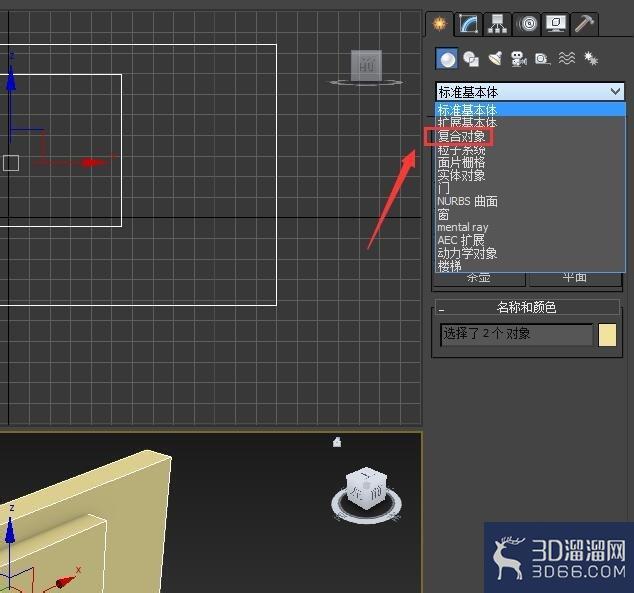The width and height of the screenshot is (634, 593).
Task: Select the Systems category icon
Action: [591, 59]
